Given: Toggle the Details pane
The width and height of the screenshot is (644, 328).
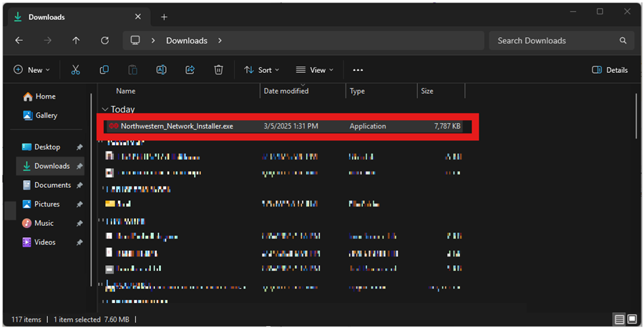Looking at the screenshot, I should (610, 70).
